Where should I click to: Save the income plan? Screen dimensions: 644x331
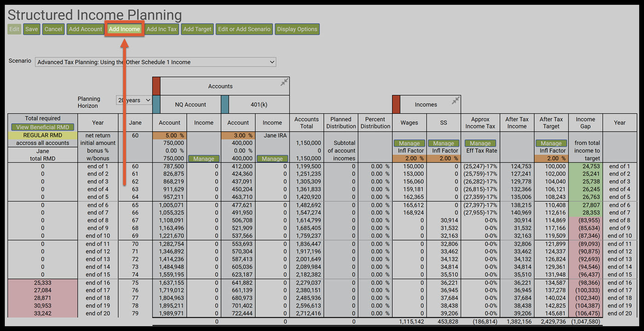coord(31,29)
